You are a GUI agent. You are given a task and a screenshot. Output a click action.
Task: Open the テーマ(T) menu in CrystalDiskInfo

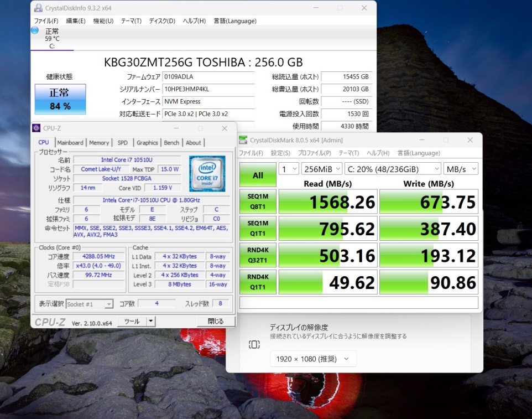click(x=131, y=21)
